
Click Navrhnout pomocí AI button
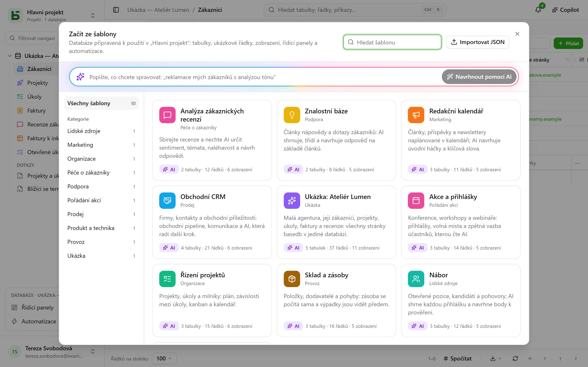479,77
